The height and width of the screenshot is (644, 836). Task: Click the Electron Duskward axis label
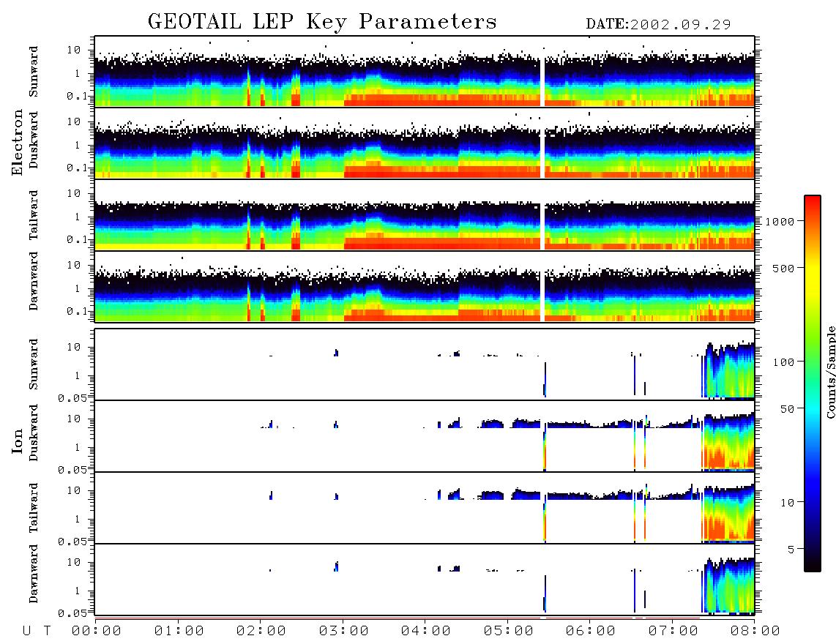[x=34, y=140]
